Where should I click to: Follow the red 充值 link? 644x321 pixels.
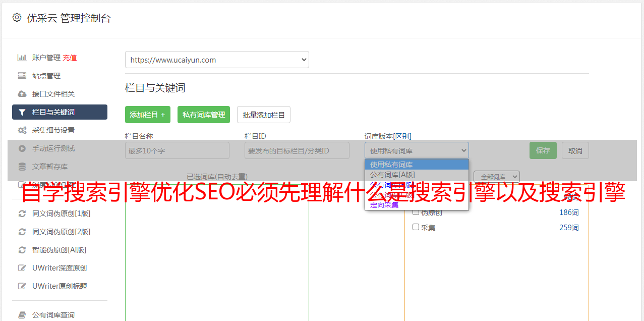click(x=70, y=58)
